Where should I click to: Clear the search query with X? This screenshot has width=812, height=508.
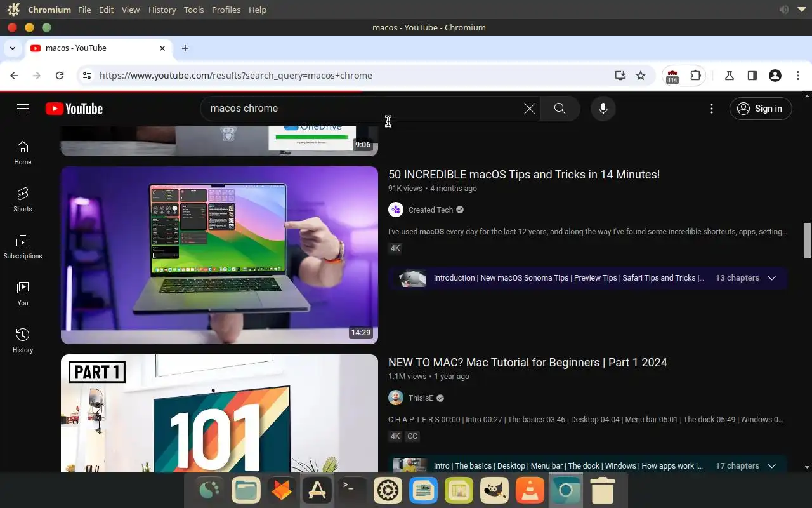[530, 109]
